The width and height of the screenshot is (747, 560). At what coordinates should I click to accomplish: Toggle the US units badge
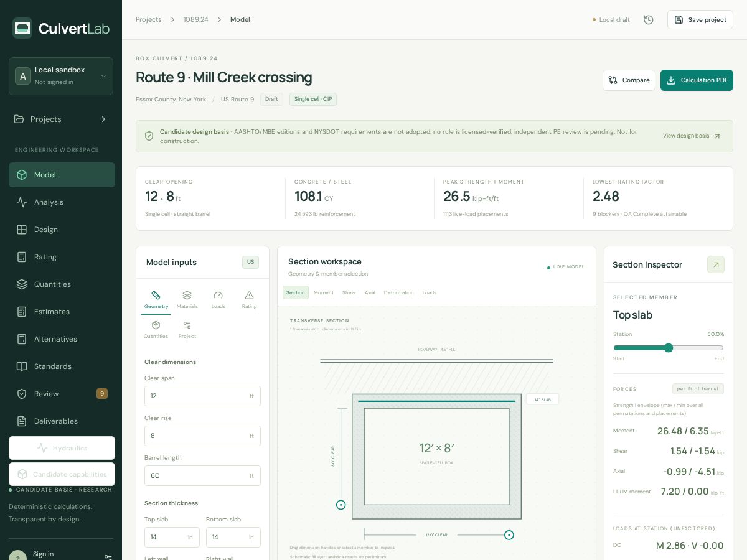point(250,262)
